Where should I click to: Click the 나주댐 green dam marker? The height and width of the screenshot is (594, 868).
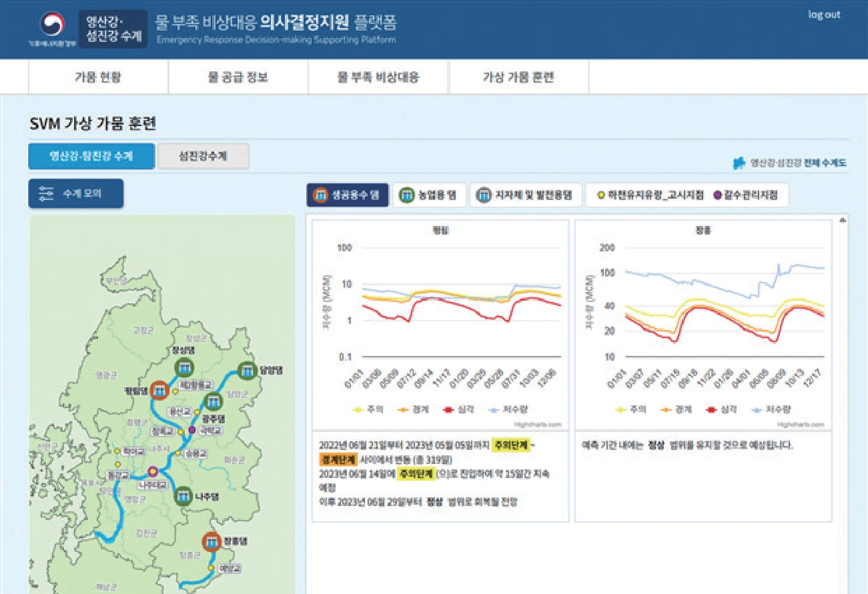point(183,496)
